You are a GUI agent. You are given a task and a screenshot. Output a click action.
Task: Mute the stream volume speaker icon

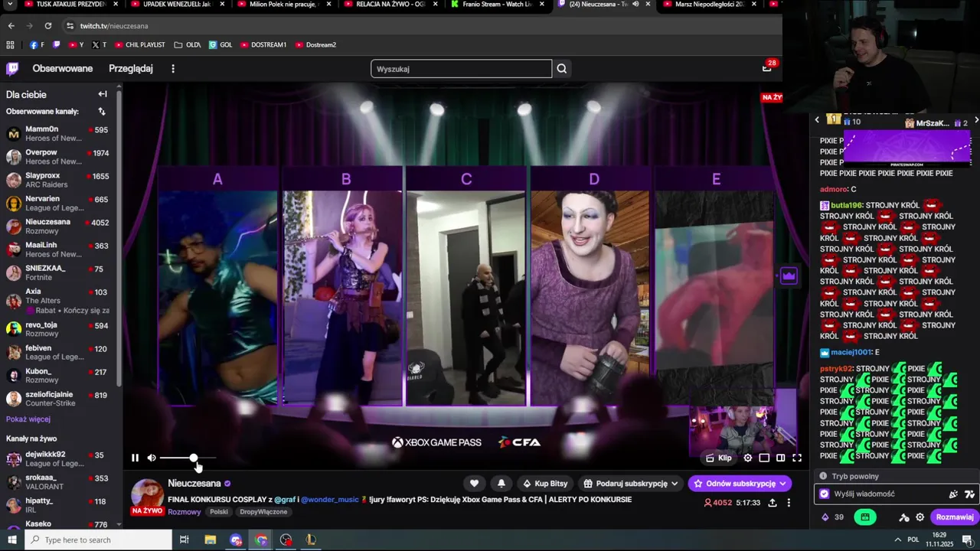coord(152,458)
